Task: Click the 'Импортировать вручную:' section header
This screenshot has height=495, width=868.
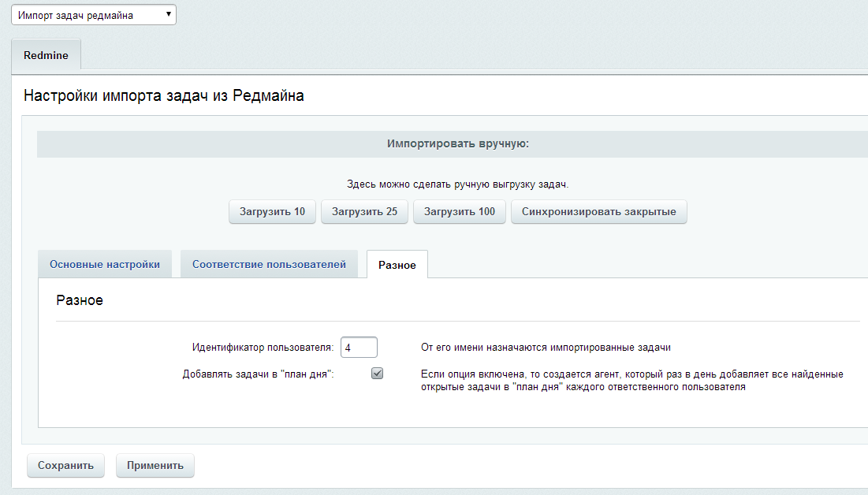Action: click(x=457, y=145)
